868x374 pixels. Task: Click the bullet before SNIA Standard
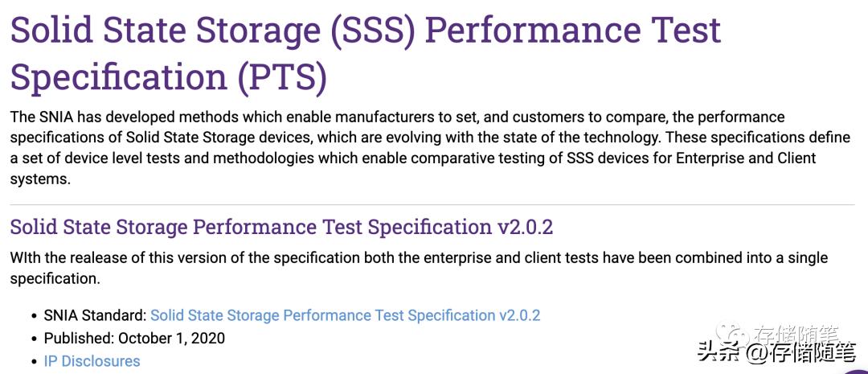33,316
